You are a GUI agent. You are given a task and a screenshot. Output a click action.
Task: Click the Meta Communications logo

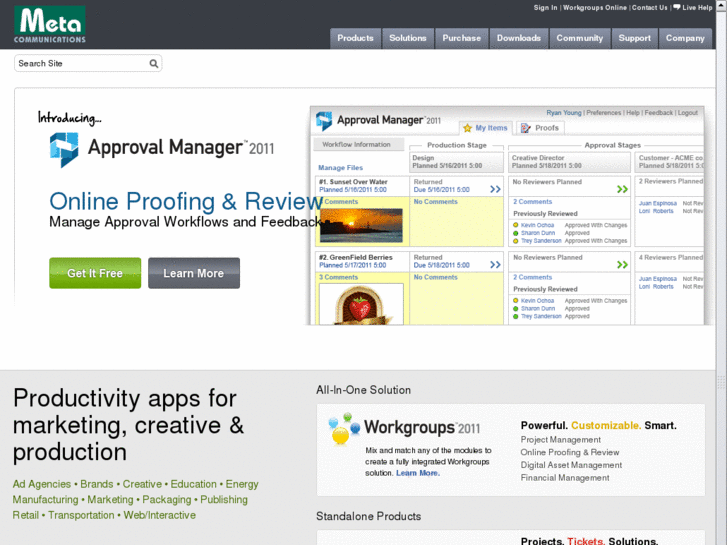click(49, 25)
